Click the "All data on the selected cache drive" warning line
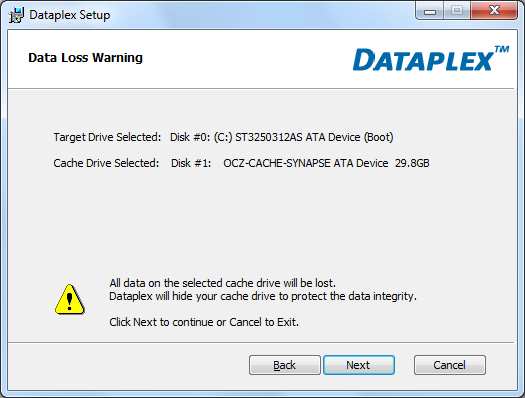The height and width of the screenshot is (398, 525). [222, 283]
